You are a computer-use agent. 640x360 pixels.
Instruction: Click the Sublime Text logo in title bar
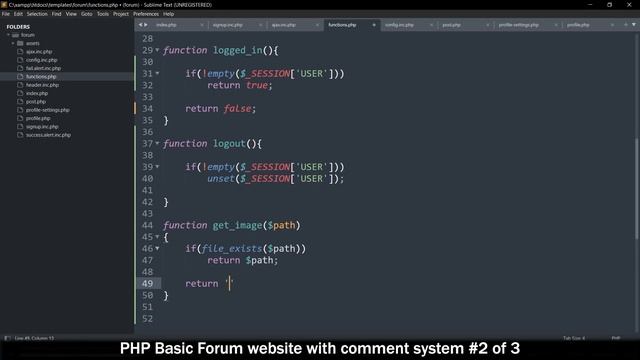click(x=4, y=4)
